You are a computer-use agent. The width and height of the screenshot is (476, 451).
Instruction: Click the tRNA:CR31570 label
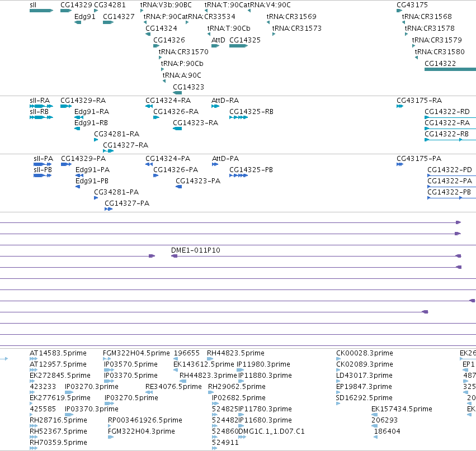point(183,52)
